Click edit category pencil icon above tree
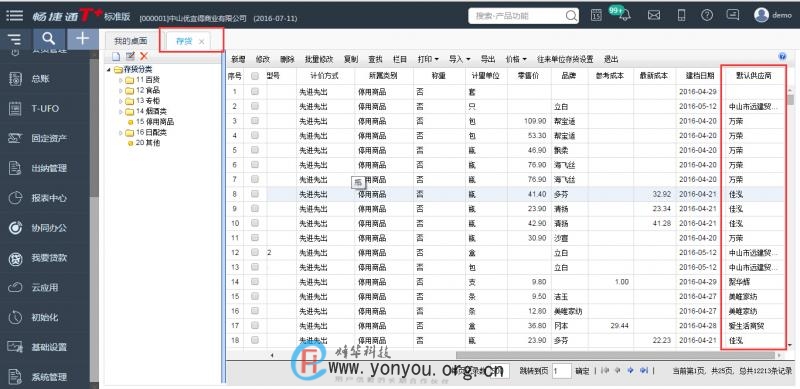This screenshot has height=389, width=800. pos(130,56)
